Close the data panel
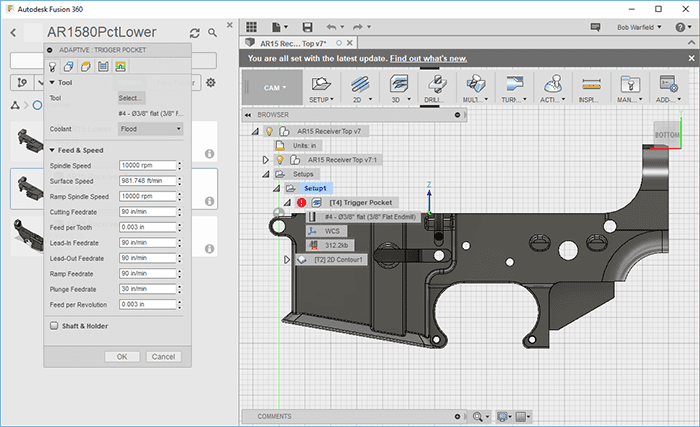The image size is (700, 427). click(x=229, y=25)
